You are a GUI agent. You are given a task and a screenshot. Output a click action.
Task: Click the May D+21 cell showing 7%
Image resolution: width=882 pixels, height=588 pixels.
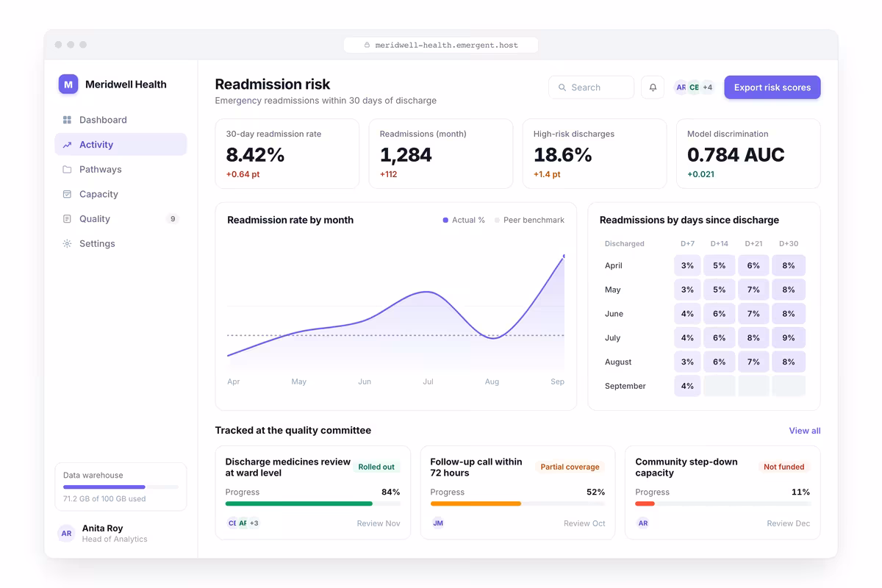[753, 290]
